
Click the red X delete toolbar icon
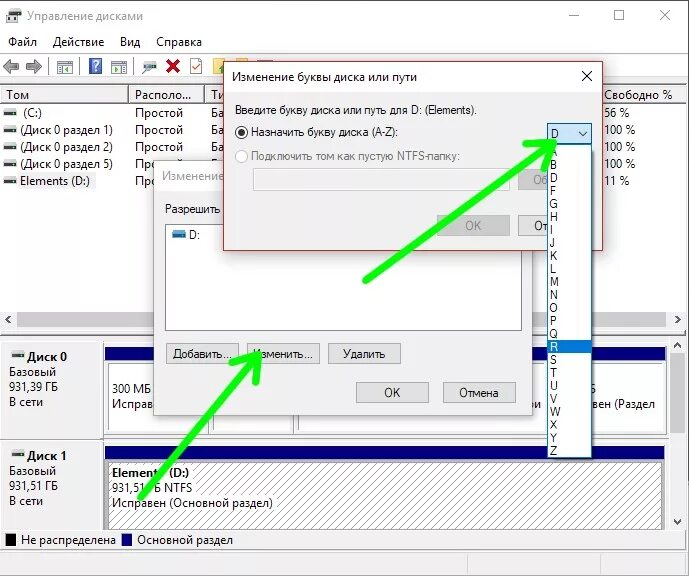(173, 67)
